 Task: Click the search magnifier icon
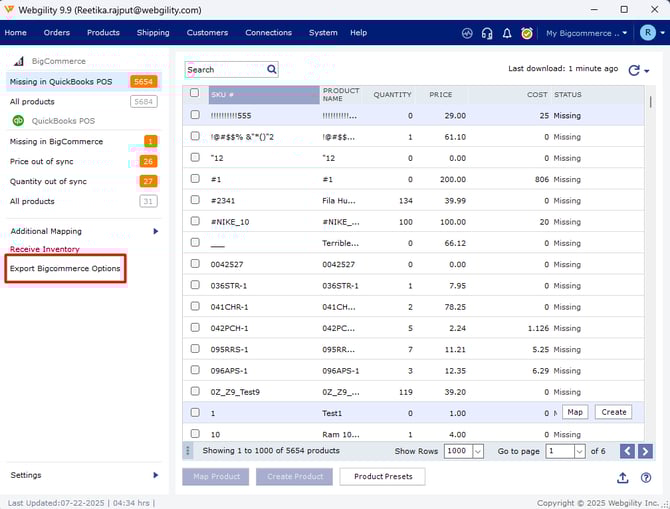pyautogui.click(x=271, y=70)
